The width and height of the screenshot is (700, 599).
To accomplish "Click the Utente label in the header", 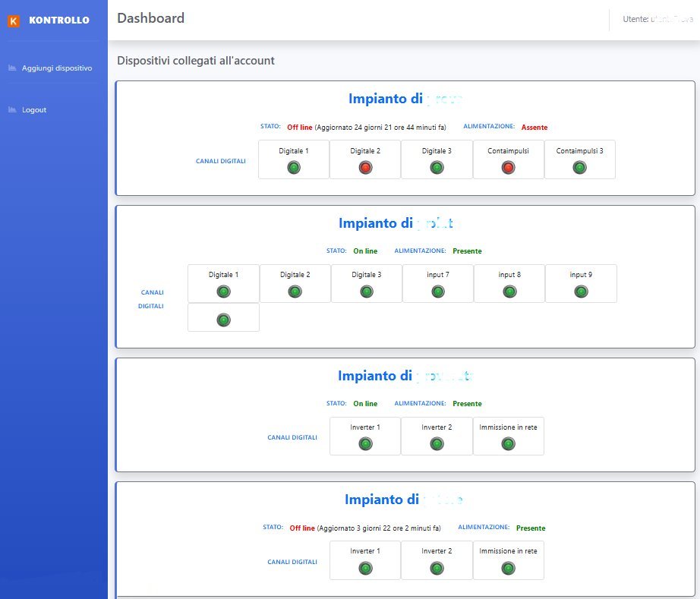I will 635,19.
